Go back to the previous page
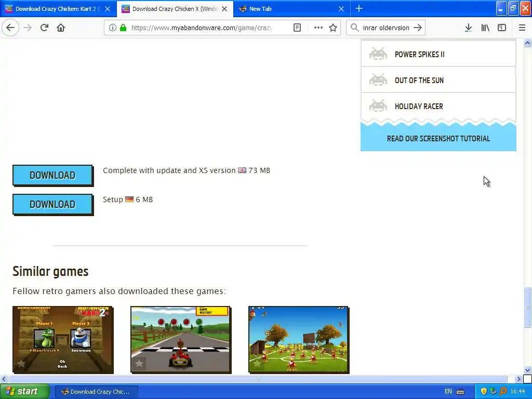Image resolution: width=532 pixels, height=399 pixels. [x=10, y=28]
